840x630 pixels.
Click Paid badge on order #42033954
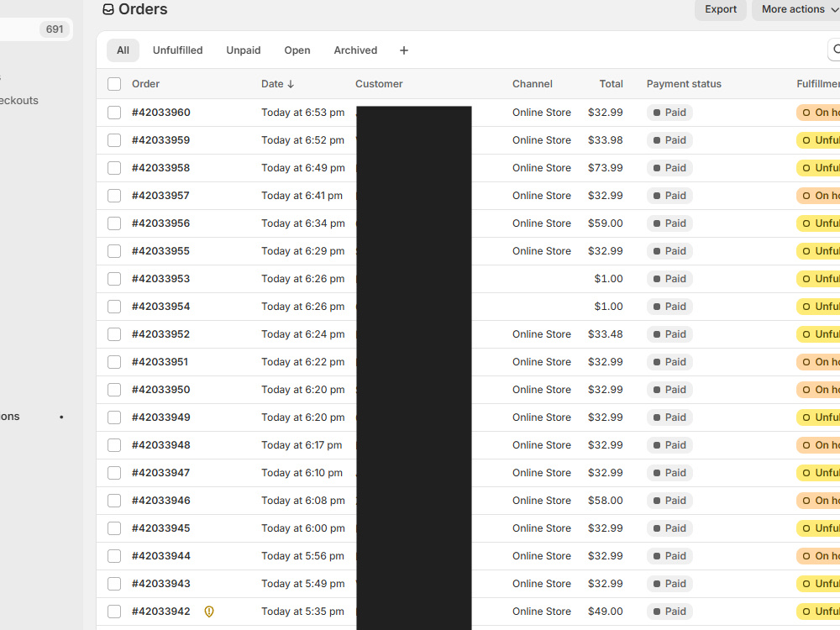[669, 307]
